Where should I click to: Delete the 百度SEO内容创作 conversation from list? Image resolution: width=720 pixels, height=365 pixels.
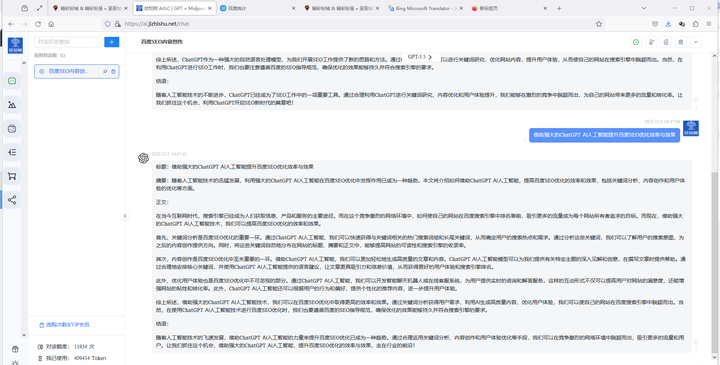pos(113,71)
